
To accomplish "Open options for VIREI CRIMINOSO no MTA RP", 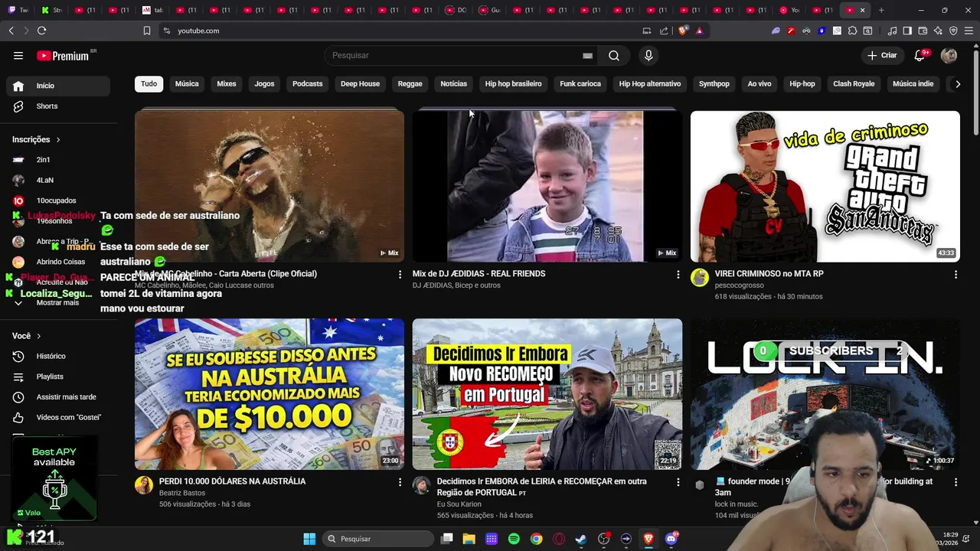I will (955, 274).
